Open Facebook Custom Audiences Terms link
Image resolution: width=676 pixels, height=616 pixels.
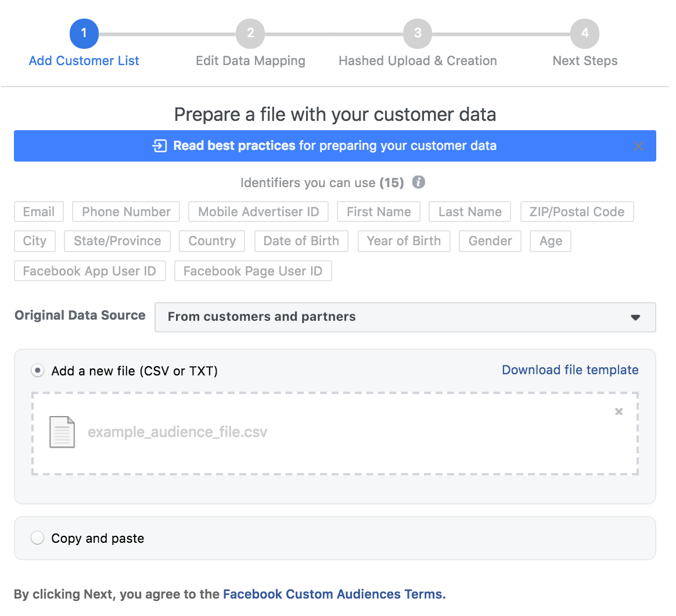[x=334, y=594]
